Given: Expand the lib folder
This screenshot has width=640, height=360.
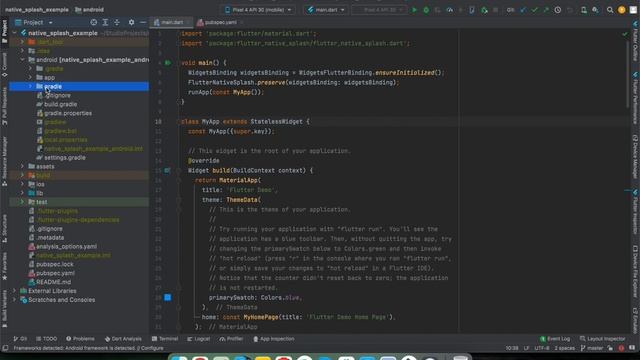Looking at the screenshot, I should pyautogui.click(x=22, y=193).
